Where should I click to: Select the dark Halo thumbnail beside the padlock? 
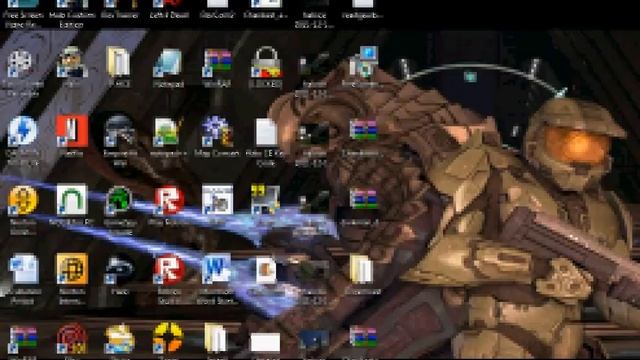pyautogui.click(x=314, y=64)
